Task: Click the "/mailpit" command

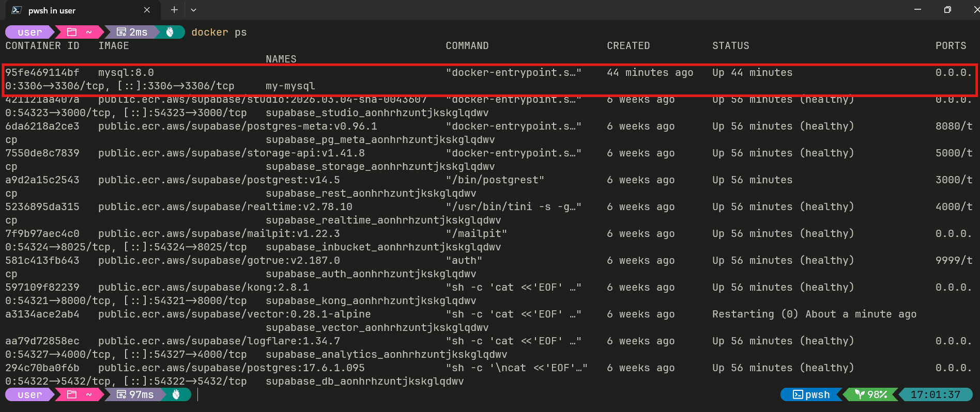Action: (477, 233)
